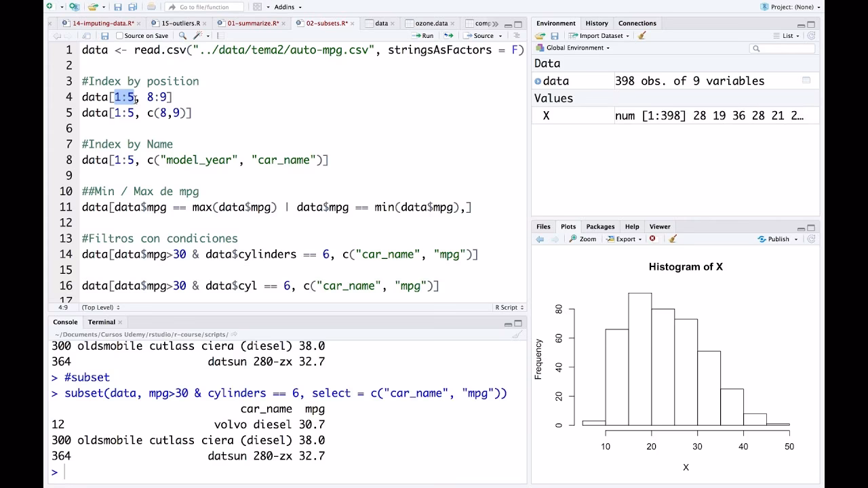Open the data table viewer grid icon
Image resolution: width=868 pixels, height=488 pixels.
pyautogui.click(x=806, y=81)
